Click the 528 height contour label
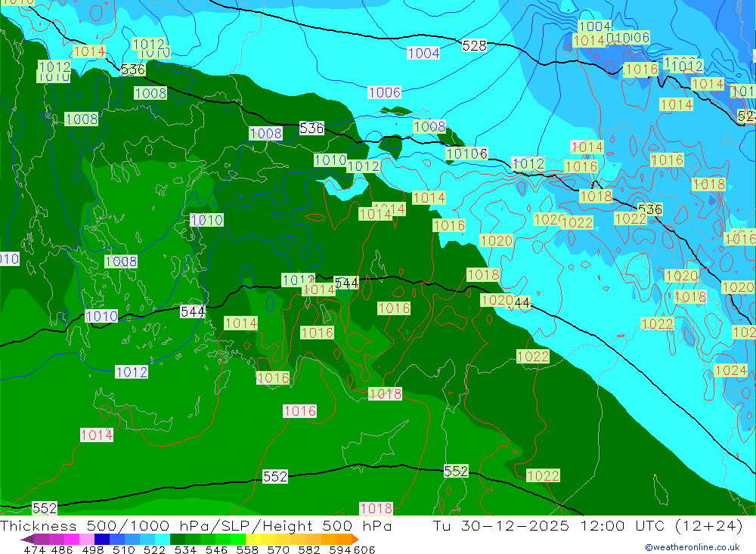The height and width of the screenshot is (554, 756). (x=475, y=46)
